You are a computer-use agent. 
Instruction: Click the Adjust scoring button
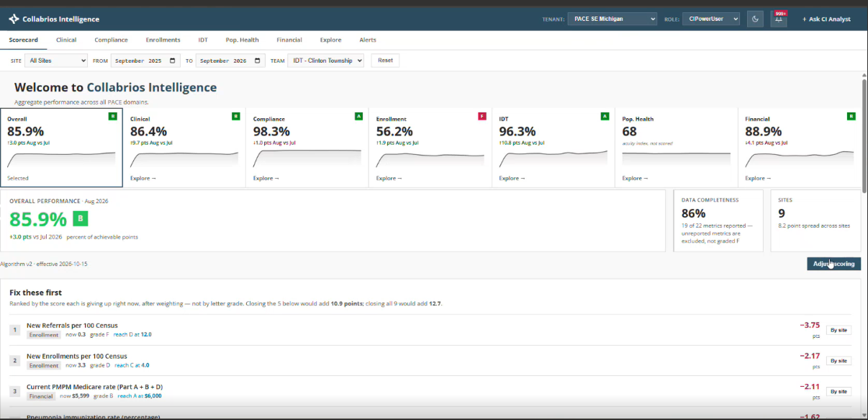click(x=833, y=264)
